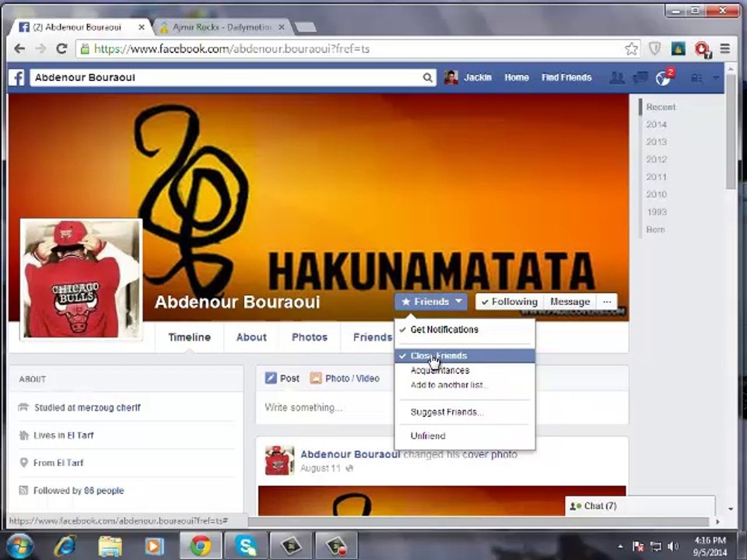The width and height of the screenshot is (747, 560).
Task: Open the privacy shortcuts lock icon
Action: click(x=696, y=78)
